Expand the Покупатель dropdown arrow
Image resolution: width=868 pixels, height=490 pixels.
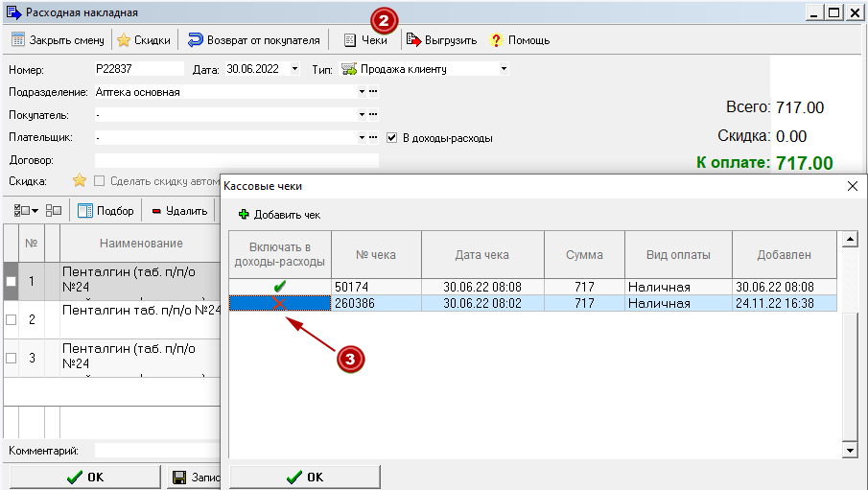pos(362,115)
